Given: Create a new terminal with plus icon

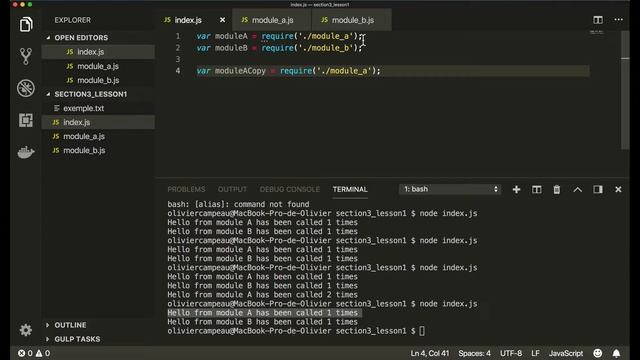Looking at the screenshot, I should coord(516,189).
